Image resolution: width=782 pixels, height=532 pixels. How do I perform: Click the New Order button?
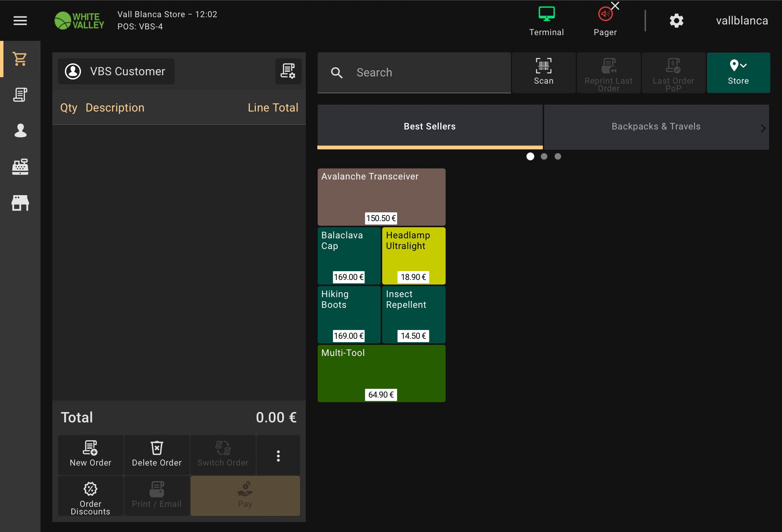(x=90, y=455)
